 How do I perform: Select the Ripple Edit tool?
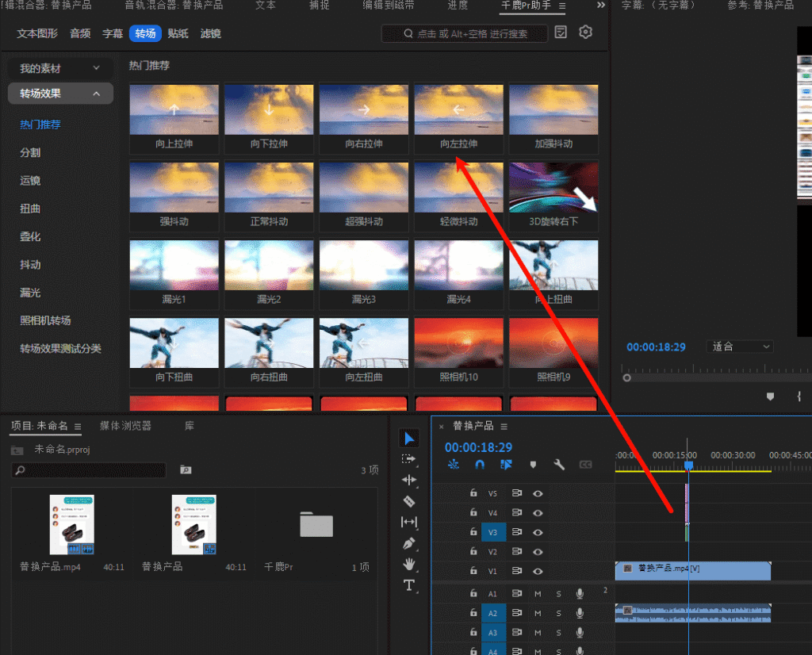click(409, 480)
